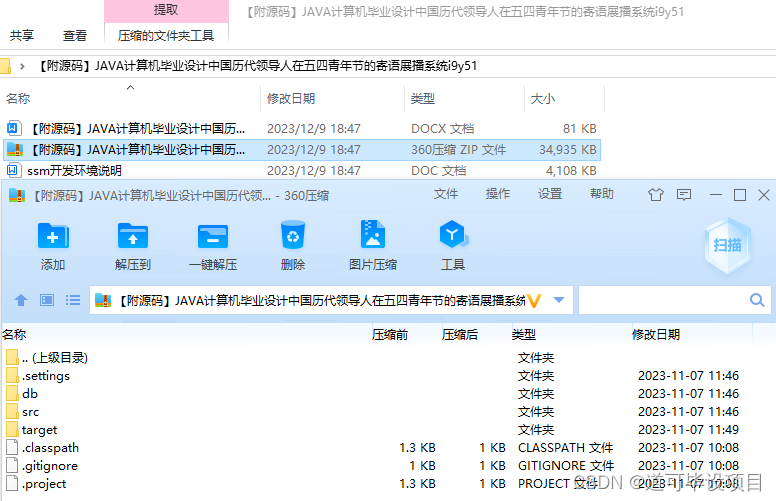Click the db folder icon
Screen dimensions: 776x501
(x=13, y=393)
